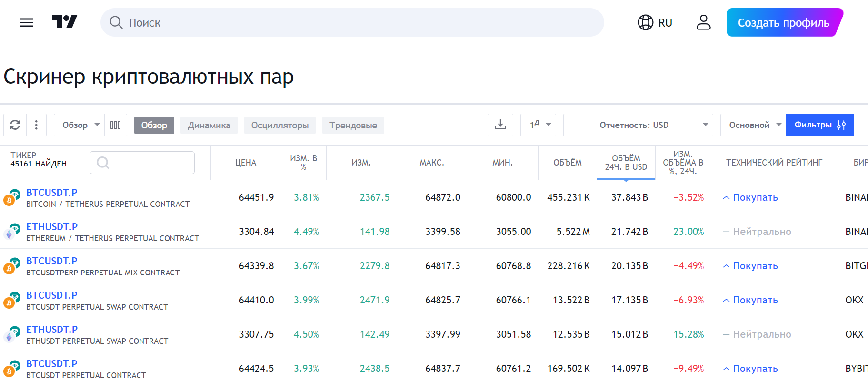Open column layout settings icon
868x380 pixels.
point(116,125)
